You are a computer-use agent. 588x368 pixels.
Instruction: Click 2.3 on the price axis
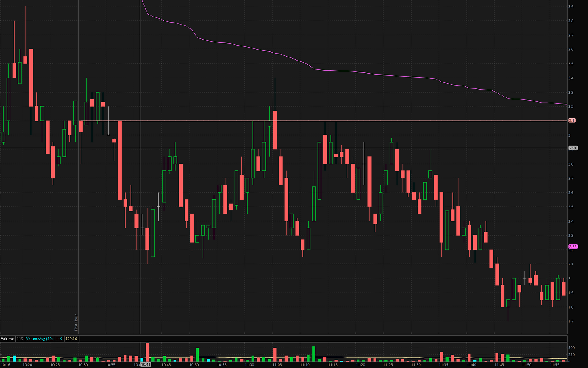(x=571, y=236)
